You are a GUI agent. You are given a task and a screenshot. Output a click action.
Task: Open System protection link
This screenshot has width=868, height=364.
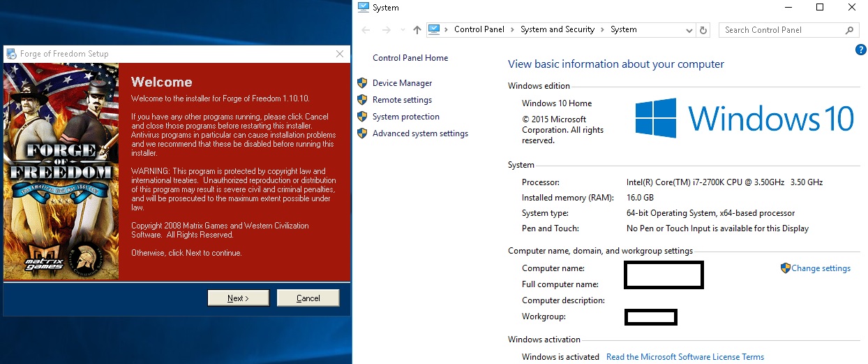pyautogui.click(x=406, y=117)
